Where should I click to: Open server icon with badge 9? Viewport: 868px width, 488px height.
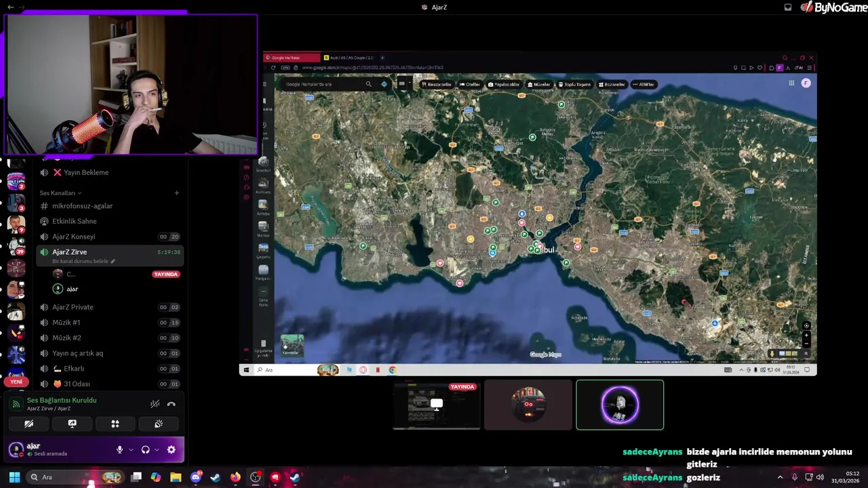16,223
